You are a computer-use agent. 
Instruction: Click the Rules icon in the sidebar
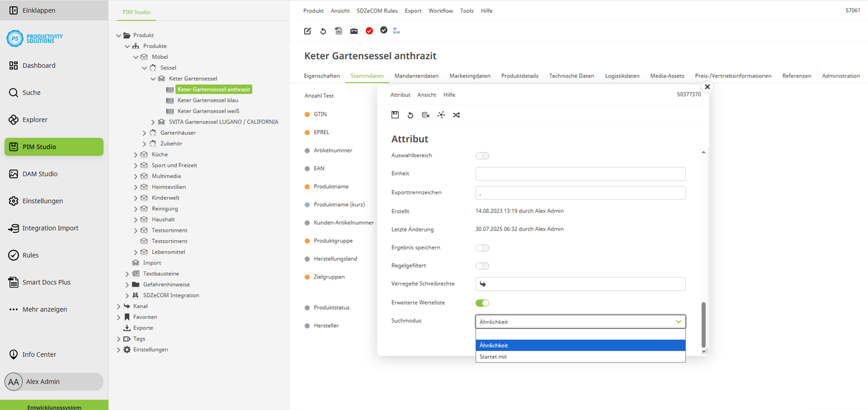[13, 255]
